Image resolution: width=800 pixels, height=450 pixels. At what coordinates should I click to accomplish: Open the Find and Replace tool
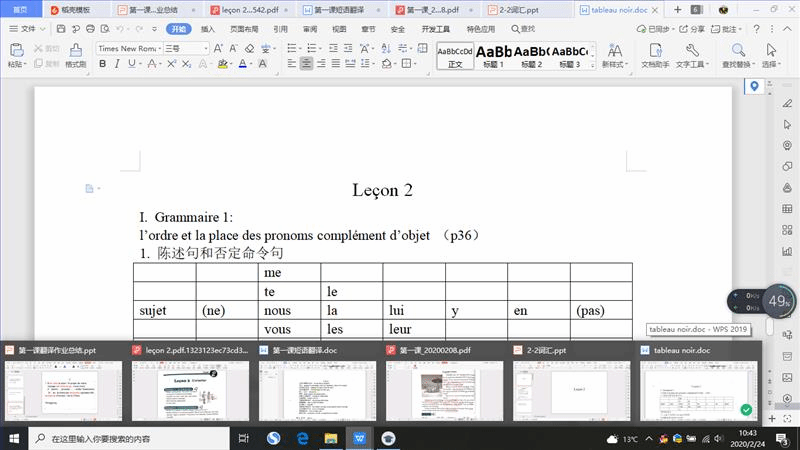(x=737, y=50)
